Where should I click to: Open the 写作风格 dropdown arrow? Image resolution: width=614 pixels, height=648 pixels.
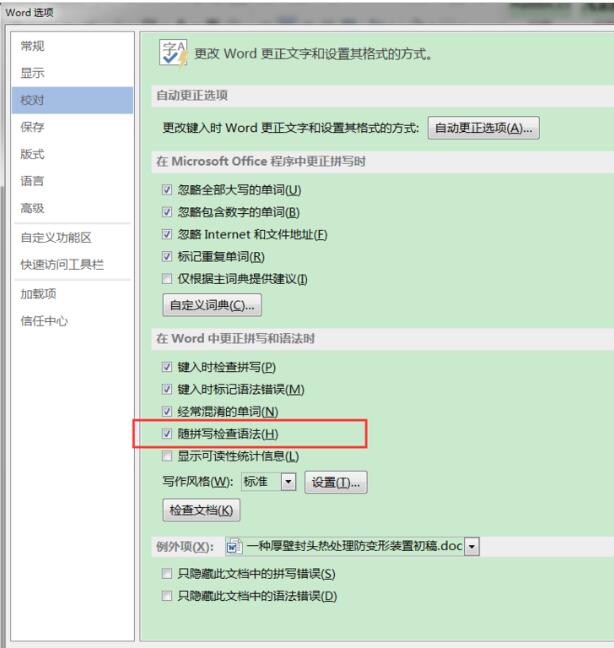pos(288,482)
